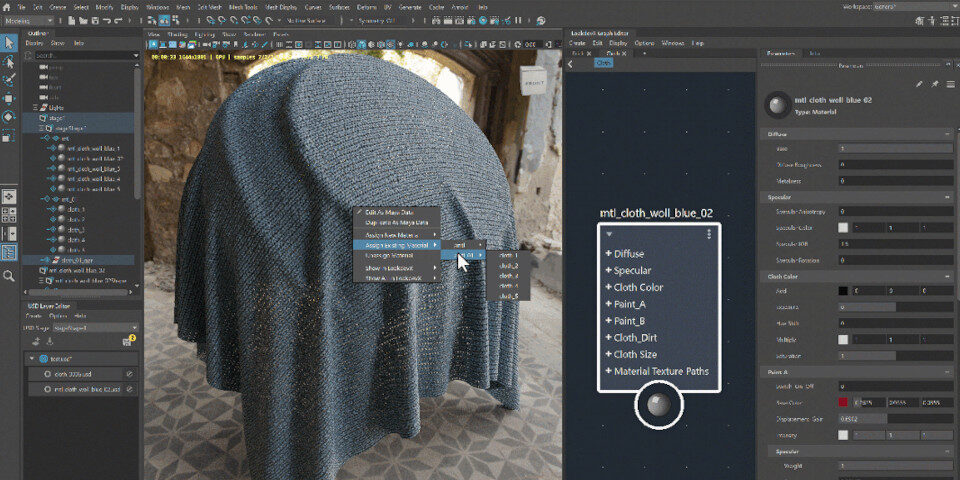Image resolution: width=960 pixels, height=480 pixels.
Task: Pin the Parameters panel with the pin icon
Action: pyautogui.click(x=935, y=85)
